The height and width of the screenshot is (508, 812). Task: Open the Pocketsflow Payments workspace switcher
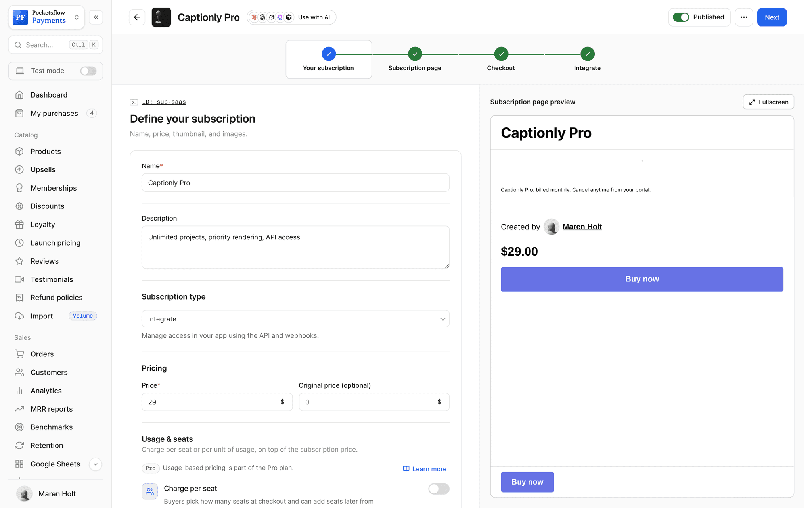pyautogui.click(x=46, y=17)
